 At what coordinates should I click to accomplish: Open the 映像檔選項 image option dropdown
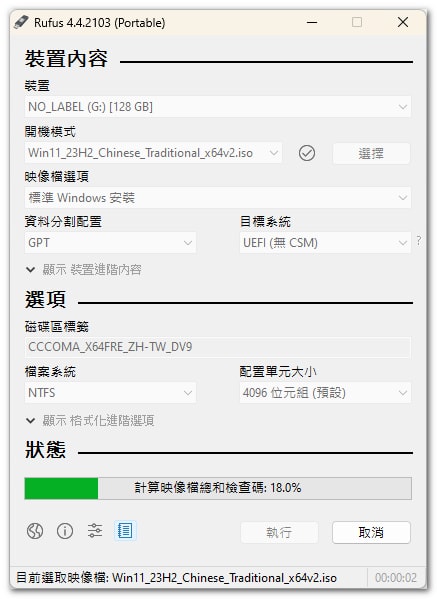coord(218,198)
